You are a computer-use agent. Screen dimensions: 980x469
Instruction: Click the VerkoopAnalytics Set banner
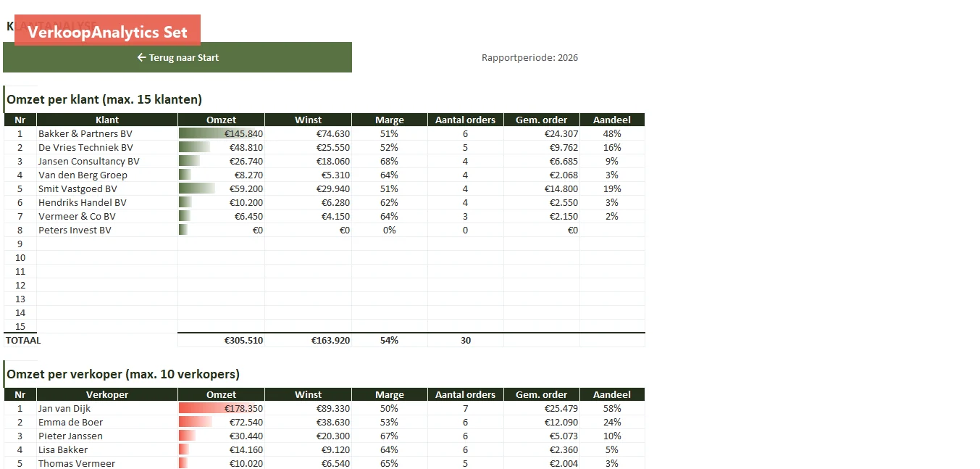pyautogui.click(x=107, y=30)
